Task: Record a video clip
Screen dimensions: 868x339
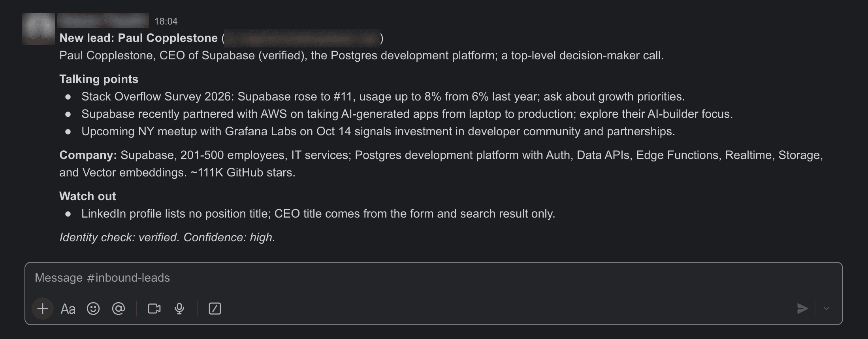Action: click(x=154, y=309)
